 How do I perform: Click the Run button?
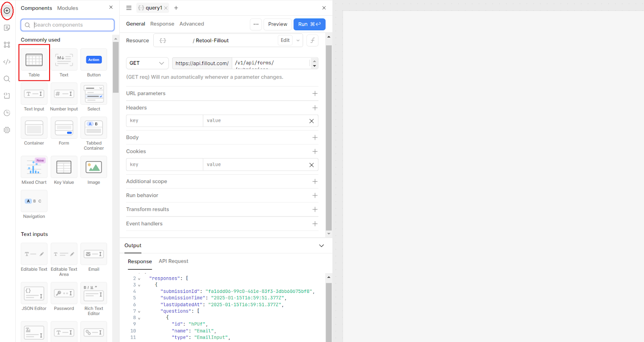click(x=310, y=24)
